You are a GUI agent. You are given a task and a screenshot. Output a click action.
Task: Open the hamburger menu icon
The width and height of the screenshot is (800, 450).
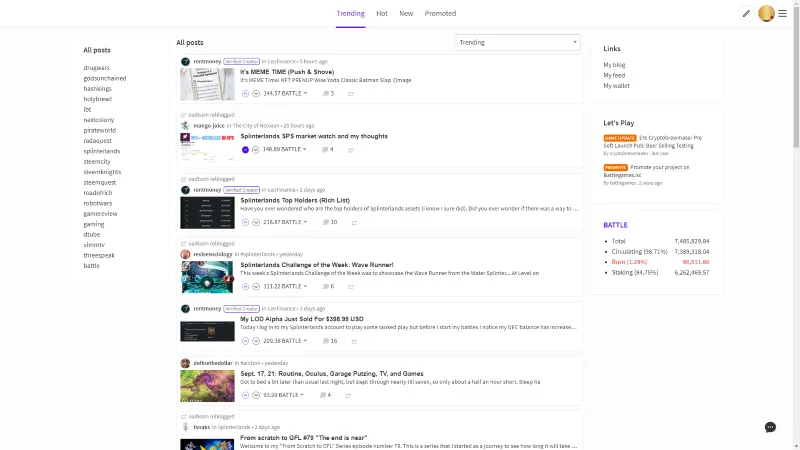tap(782, 14)
